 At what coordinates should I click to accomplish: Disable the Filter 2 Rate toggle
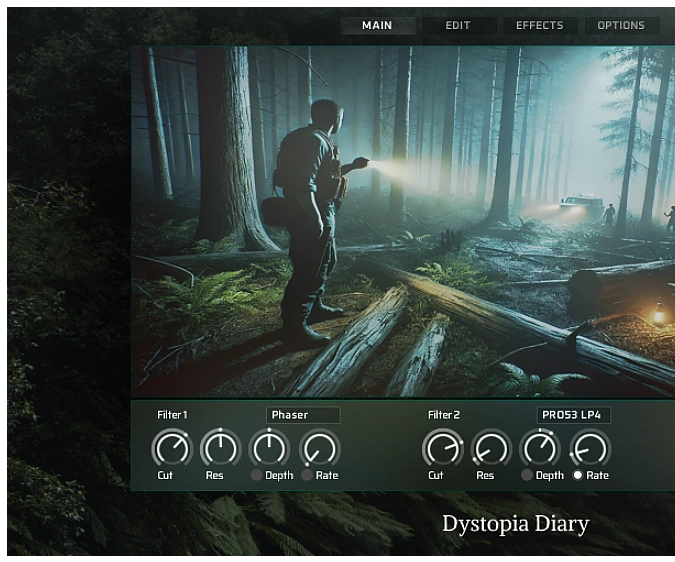[x=578, y=476]
